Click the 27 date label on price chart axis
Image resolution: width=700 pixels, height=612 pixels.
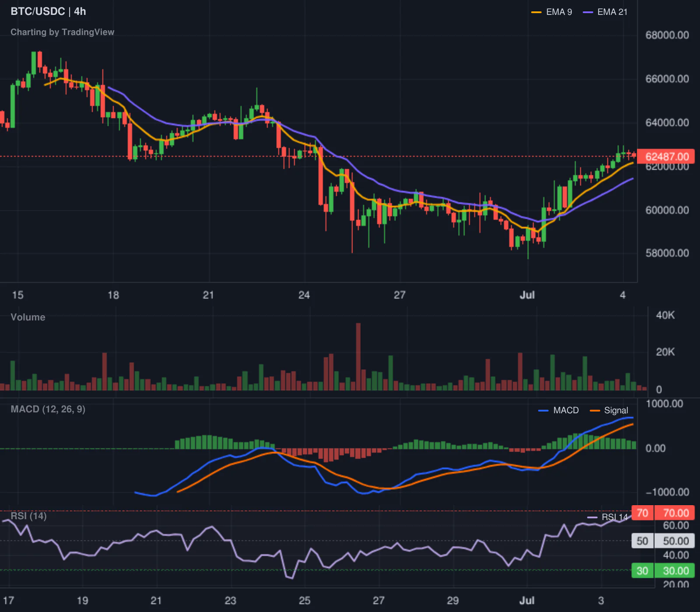point(399,295)
